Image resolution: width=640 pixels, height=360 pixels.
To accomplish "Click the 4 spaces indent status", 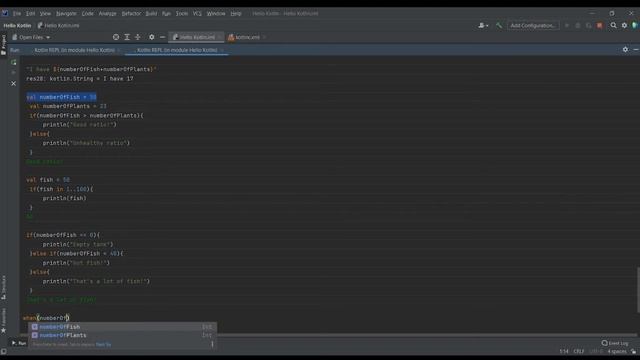I will 617,351.
